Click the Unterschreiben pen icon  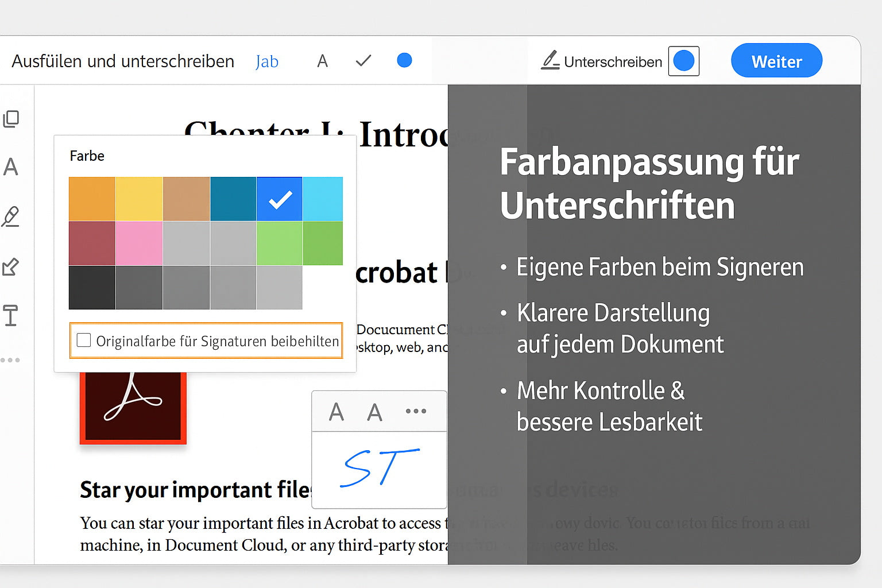(x=550, y=60)
